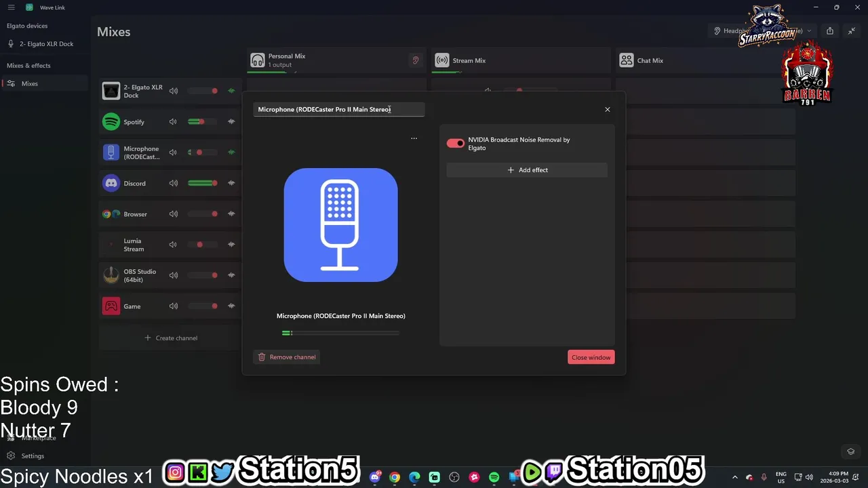This screenshot has width=868, height=488.
Task: Mute the Game channel speaker
Action: pyautogui.click(x=174, y=306)
